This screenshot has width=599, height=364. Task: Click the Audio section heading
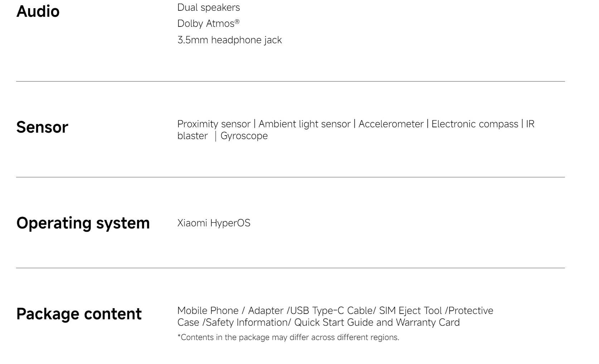point(38,11)
